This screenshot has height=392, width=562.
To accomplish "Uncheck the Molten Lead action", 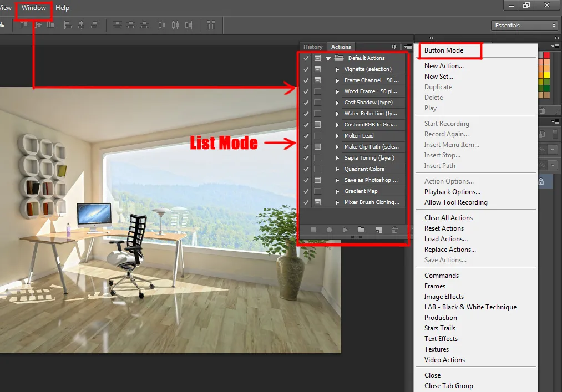I will [306, 135].
